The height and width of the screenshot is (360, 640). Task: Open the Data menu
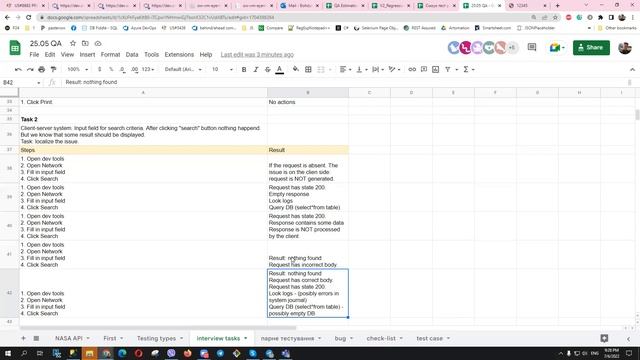point(132,55)
